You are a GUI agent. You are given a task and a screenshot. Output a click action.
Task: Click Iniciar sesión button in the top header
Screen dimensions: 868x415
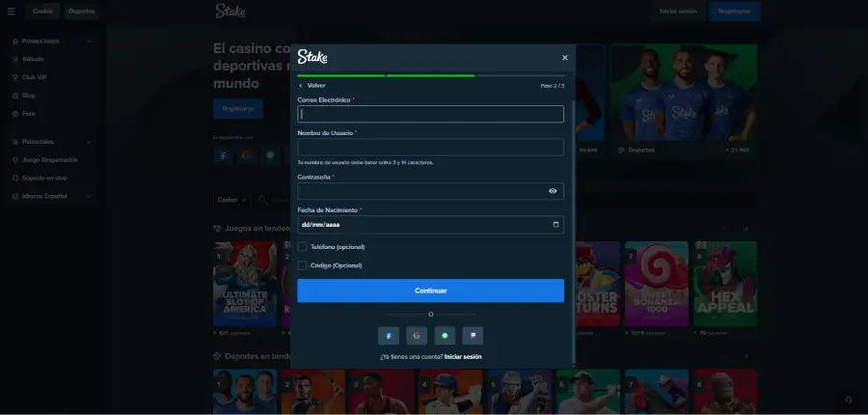(678, 11)
